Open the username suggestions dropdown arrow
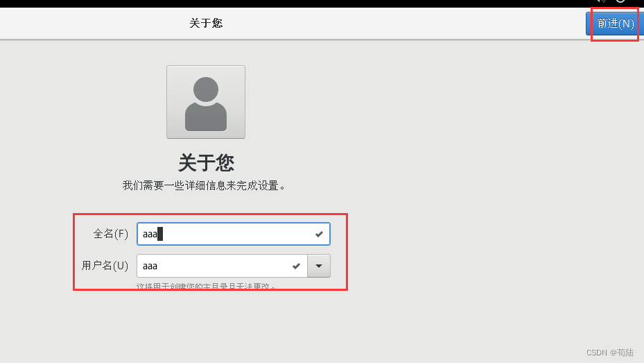 pos(319,266)
